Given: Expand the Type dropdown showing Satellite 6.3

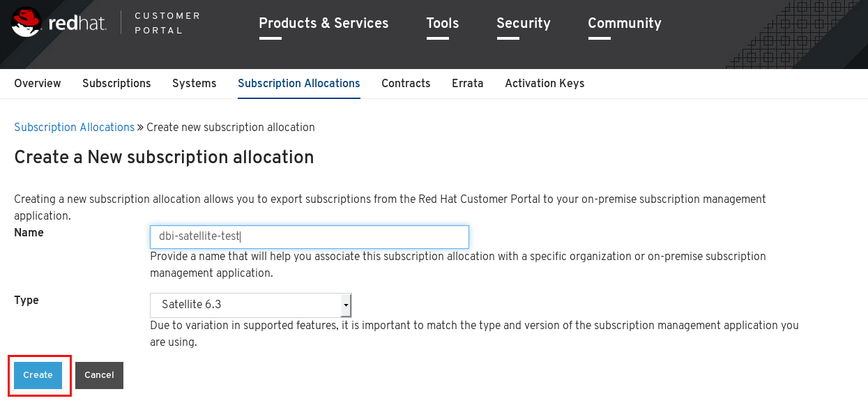Looking at the screenshot, I should tap(251, 305).
